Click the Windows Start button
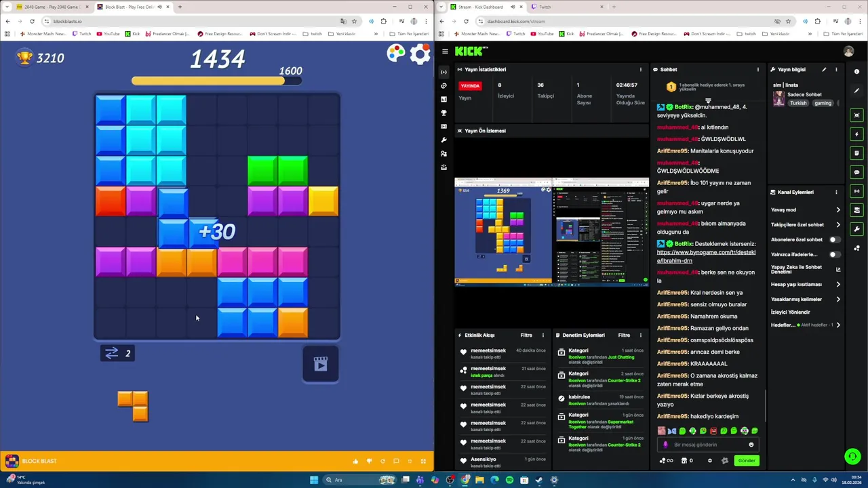This screenshot has width=868, height=488. [x=314, y=480]
